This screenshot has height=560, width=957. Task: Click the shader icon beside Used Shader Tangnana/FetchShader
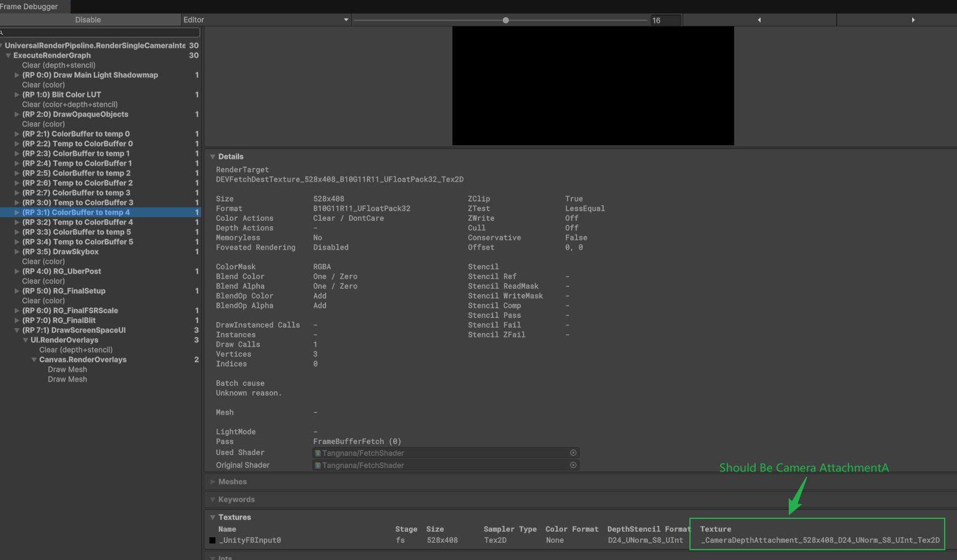pyautogui.click(x=317, y=453)
